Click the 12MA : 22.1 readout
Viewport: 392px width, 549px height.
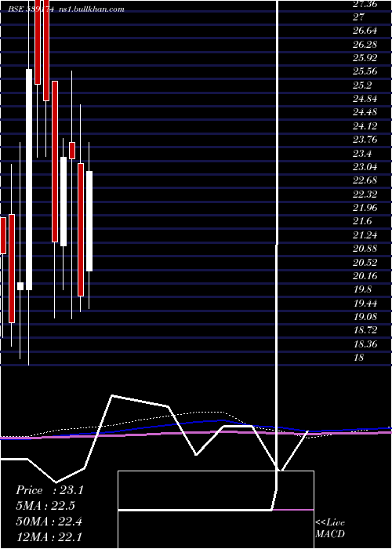coord(49,536)
